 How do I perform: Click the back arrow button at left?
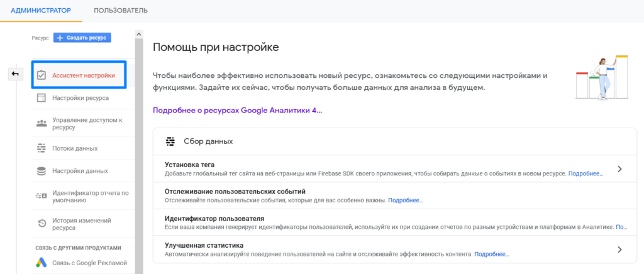point(16,74)
